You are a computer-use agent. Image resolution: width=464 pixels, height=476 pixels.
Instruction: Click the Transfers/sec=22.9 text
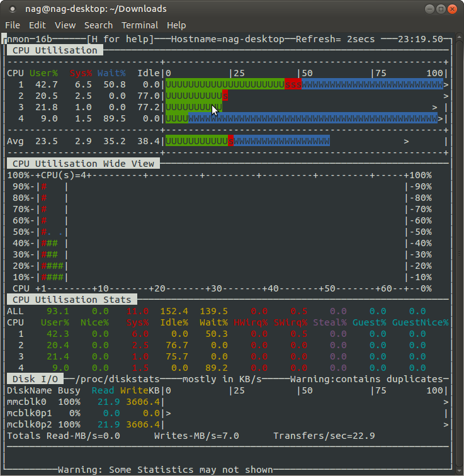pos(324,436)
